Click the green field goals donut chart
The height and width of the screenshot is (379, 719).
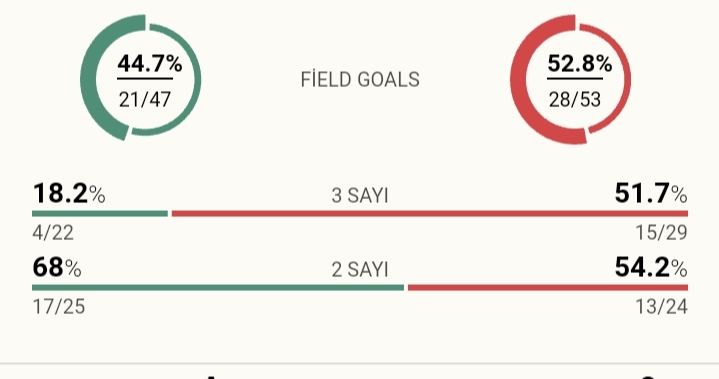pyautogui.click(x=140, y=77)
